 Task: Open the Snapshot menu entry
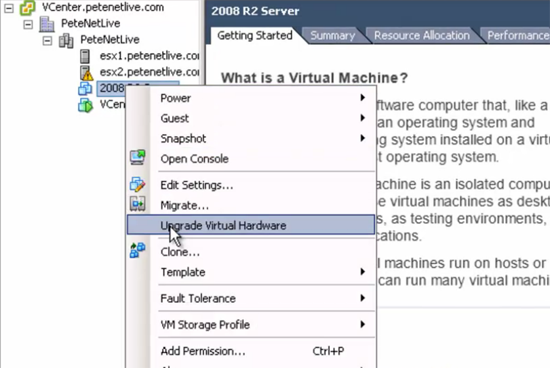coord(251,139)
